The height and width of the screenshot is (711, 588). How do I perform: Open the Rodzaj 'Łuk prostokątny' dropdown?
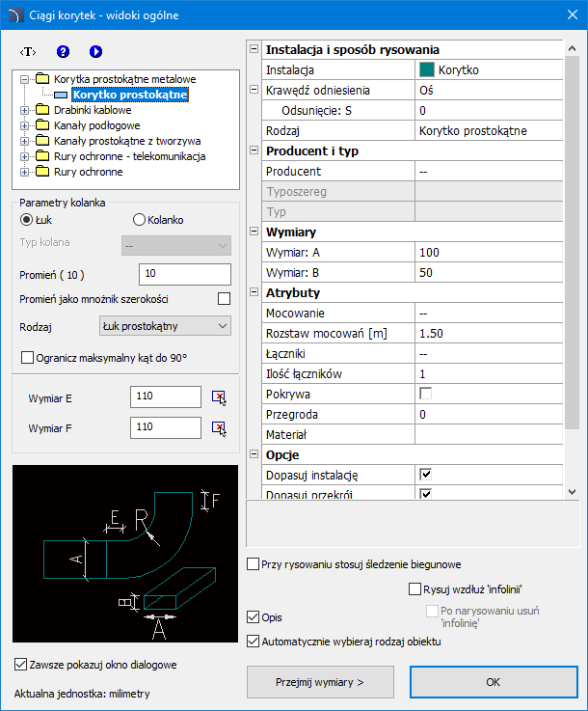click(x=165, y=326)
